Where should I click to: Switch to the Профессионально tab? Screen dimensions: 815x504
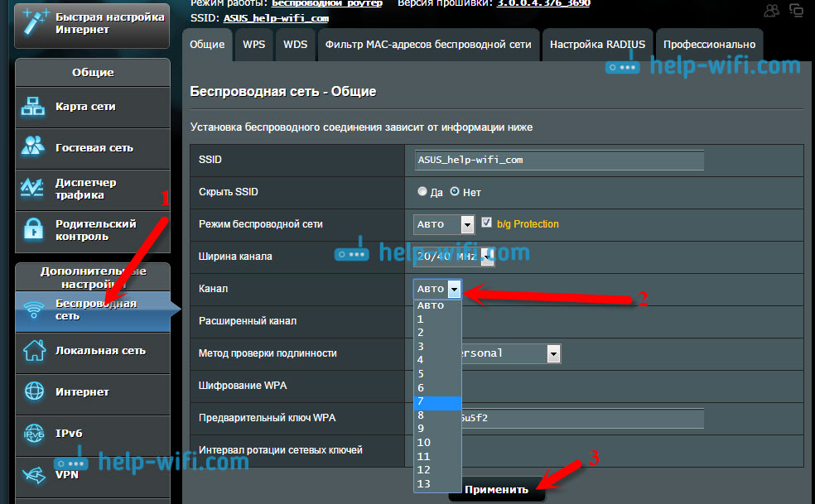tap(709, 45)
